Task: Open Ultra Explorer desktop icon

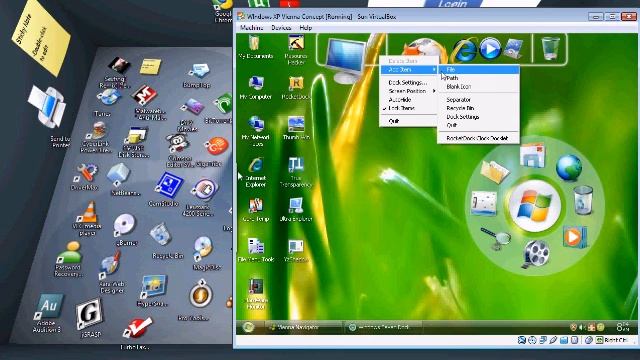Action: point(296,206)
